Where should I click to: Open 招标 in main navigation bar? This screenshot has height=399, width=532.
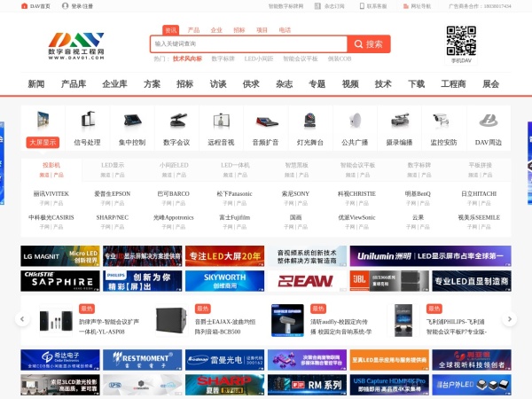185,84
